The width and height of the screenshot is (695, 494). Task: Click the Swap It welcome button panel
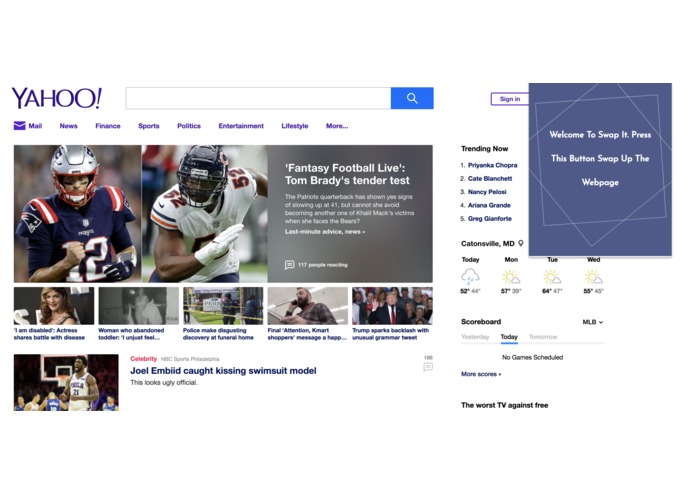click(x=600, y=169)
